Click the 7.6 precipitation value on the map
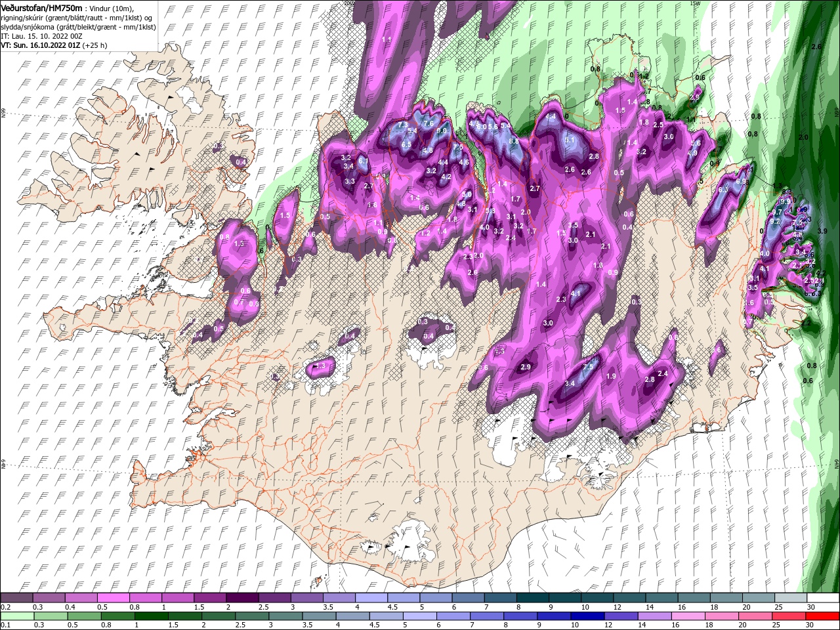Viewport: 840px width, 630px height. (x=429, y=123)
